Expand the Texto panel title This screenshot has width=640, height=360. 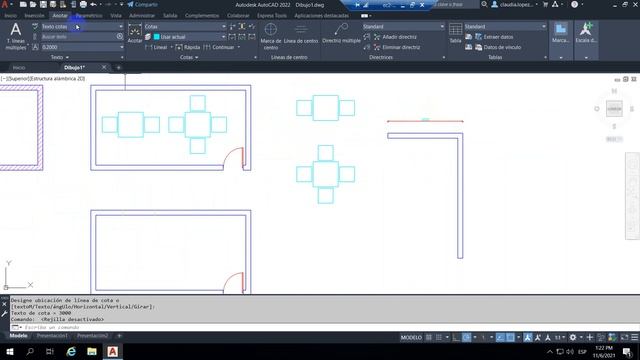[x=60, y=58]
